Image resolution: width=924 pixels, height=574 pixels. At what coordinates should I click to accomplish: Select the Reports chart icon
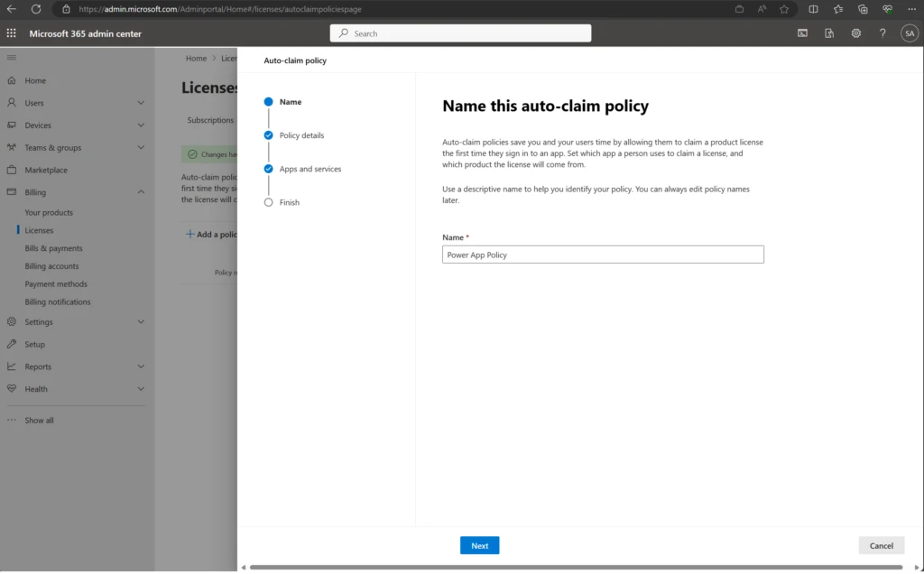[13, 366]
